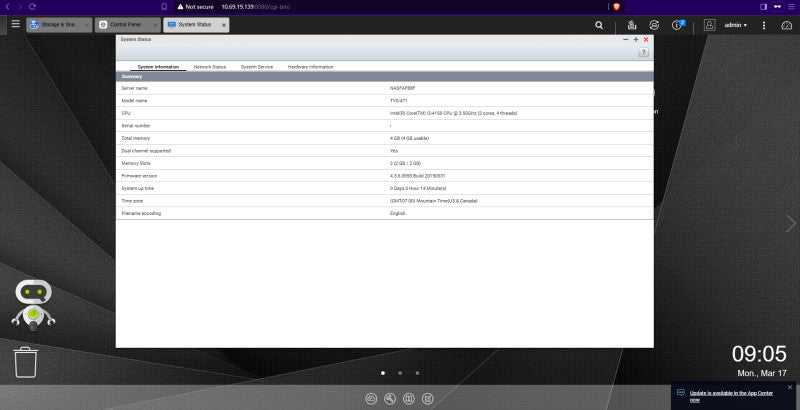Switch to Storage & Snapshots taskbar tab

(x=59, y=25)
